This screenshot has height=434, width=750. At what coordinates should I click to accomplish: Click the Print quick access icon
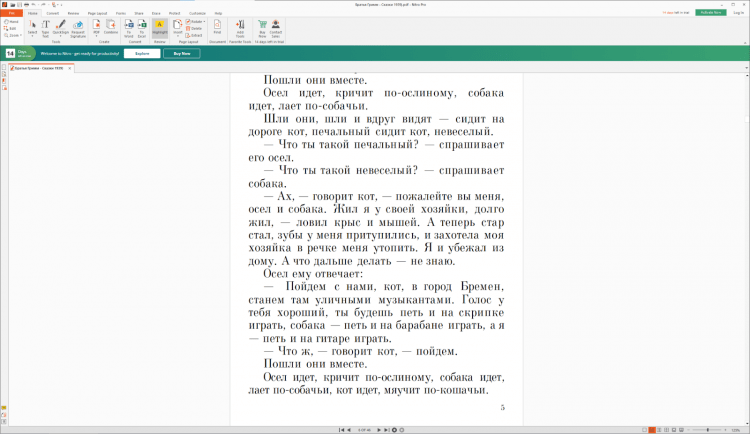tap(27, 5)
